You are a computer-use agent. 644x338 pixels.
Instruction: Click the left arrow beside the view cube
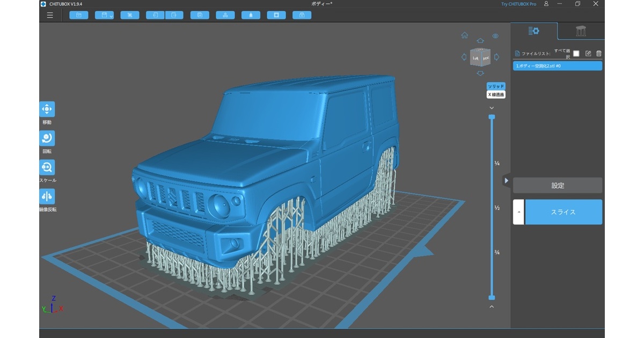point(464,56)
